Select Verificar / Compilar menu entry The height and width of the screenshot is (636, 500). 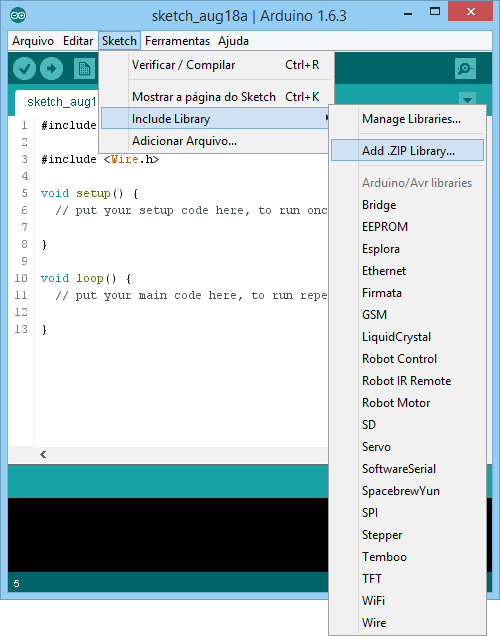point(216,65)
